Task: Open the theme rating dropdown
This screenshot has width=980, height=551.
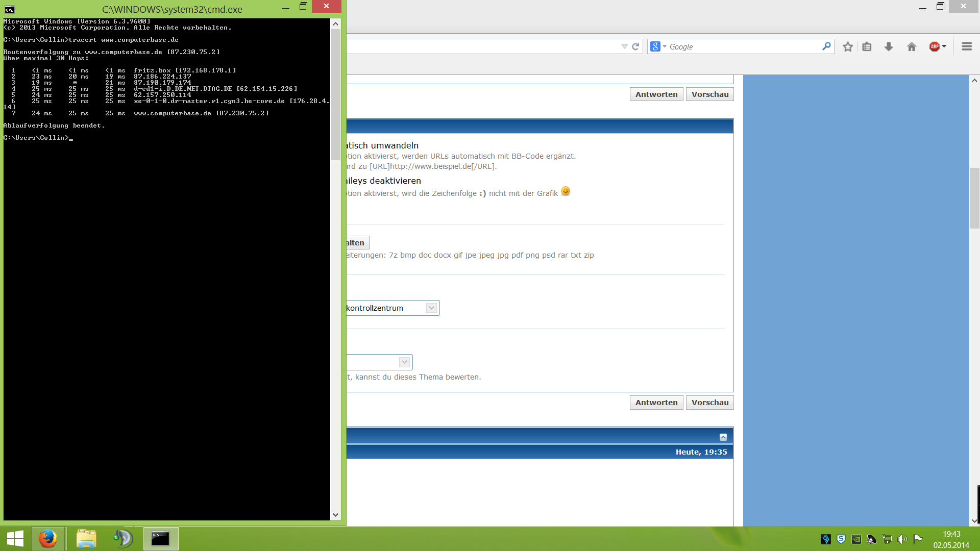Action: coord(404,362)
